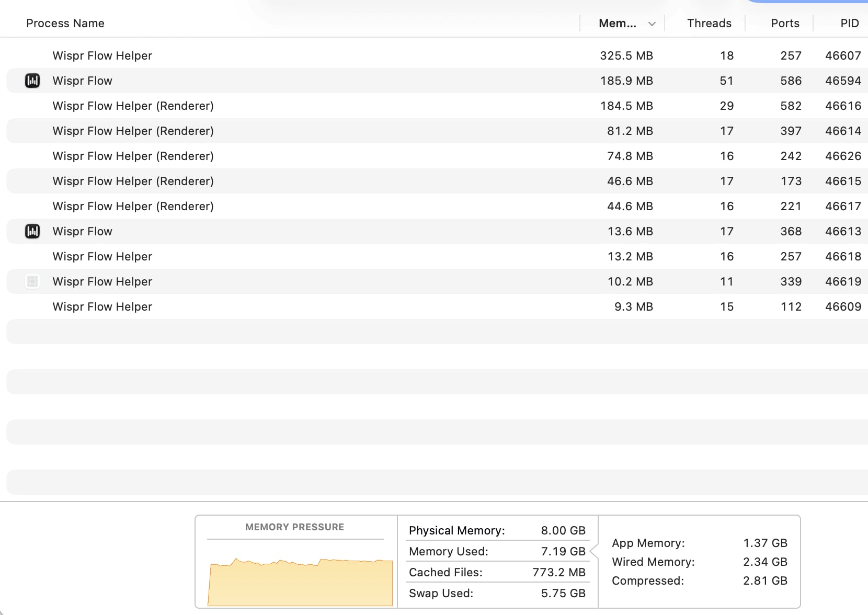
Task: Click Wispr Flow icon in 185.9 MB row
Action: pos(32,81)
